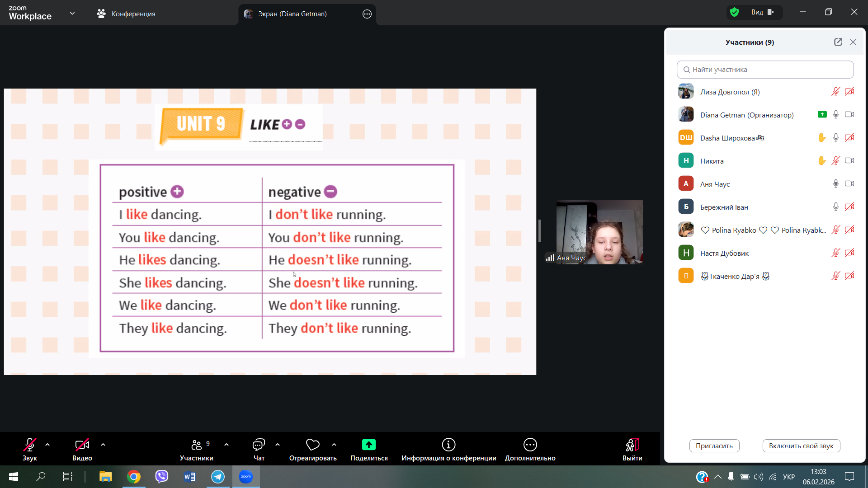The image size is (868, 488).
Task: Expand video settings arrow
Action: (x=103, y=445)
